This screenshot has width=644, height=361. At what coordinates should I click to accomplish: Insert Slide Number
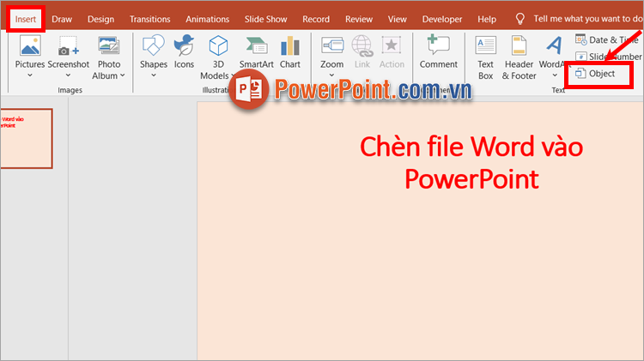click(x=608, y=57)
